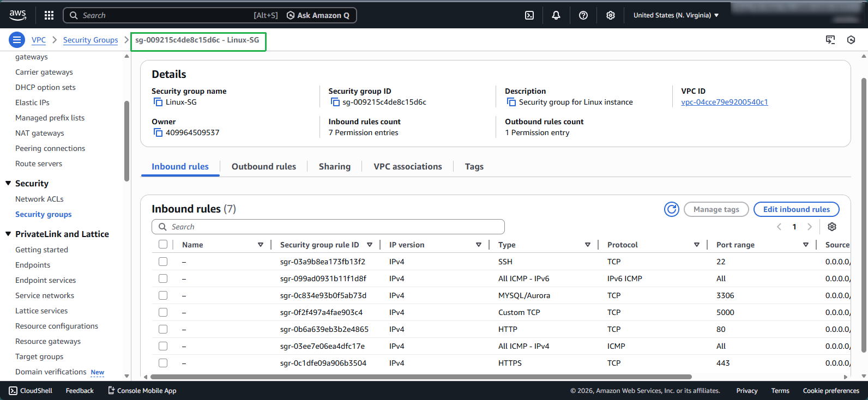The width and height of the screenshot is (868, 400).
Task: Select the SSH rule checkbox
Action: pos(163,262)
